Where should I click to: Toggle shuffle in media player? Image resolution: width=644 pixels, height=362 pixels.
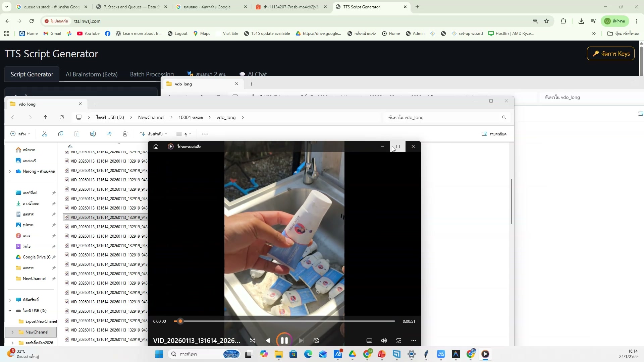pos(253,341)
